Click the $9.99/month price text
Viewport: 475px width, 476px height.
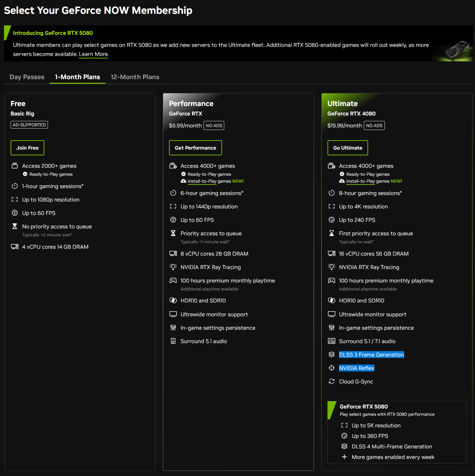click(x=185, y=126)
